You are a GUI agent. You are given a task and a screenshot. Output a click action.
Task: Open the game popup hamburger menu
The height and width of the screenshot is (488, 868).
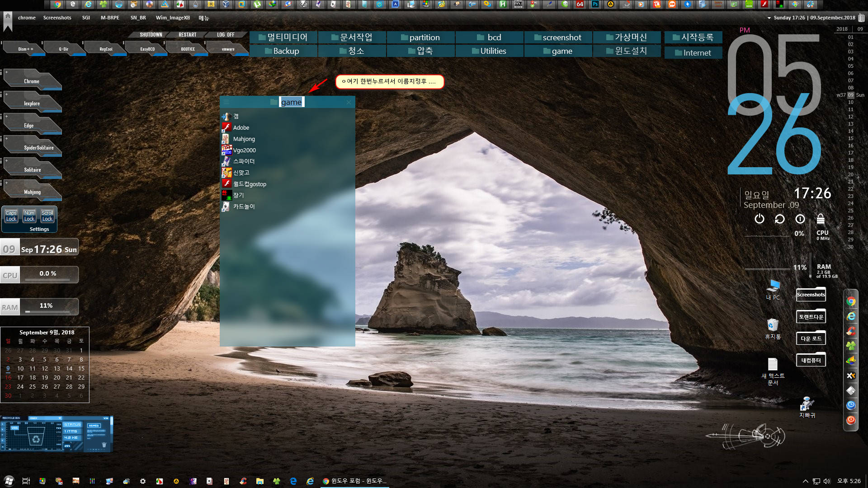point(226,102)
